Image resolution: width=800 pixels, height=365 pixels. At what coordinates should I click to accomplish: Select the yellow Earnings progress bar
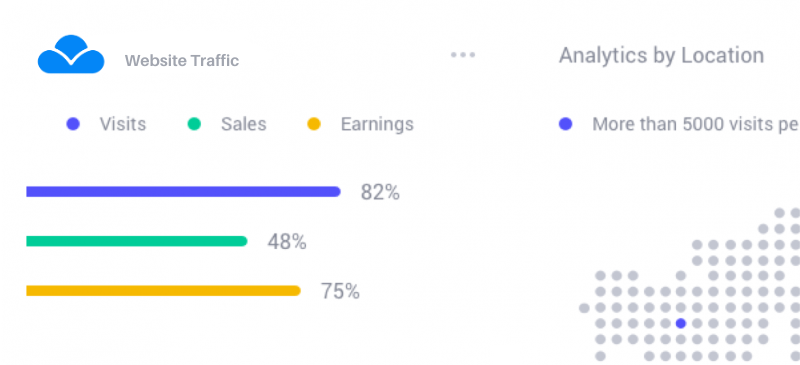point(163,290)
